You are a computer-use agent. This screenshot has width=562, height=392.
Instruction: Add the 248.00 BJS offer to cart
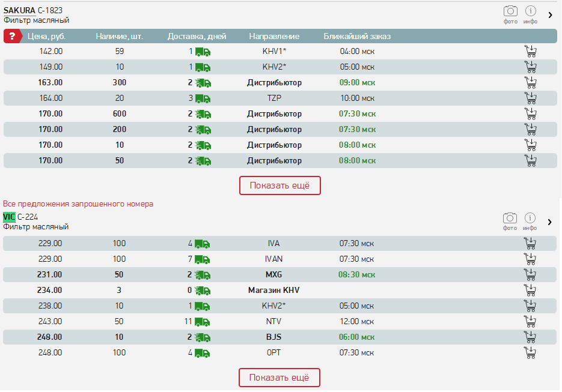(x=530, y=337)
